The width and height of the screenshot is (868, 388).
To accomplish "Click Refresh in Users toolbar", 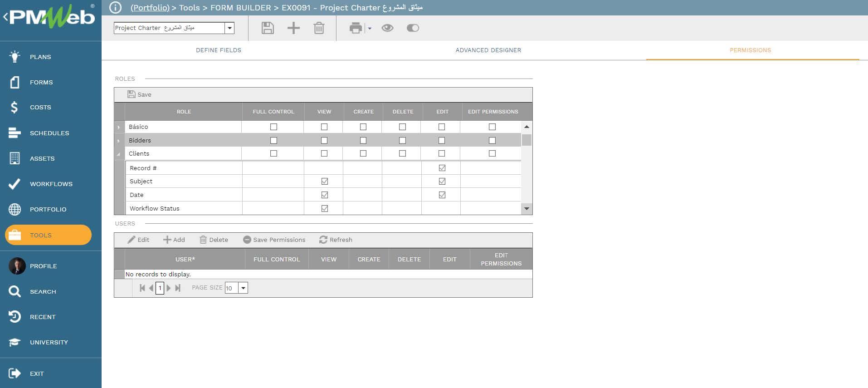I will pyautogui.click(x=336, y=240).
